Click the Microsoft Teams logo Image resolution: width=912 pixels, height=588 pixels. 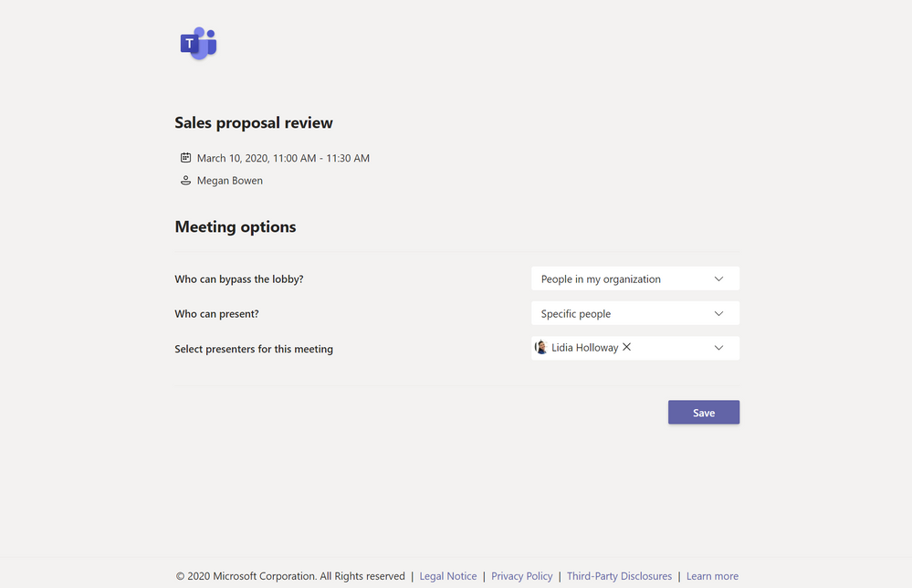point(198,43)
